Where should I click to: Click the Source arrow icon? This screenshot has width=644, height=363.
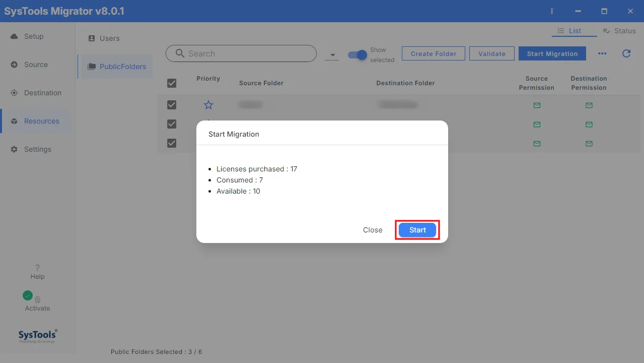click(14, 65)
